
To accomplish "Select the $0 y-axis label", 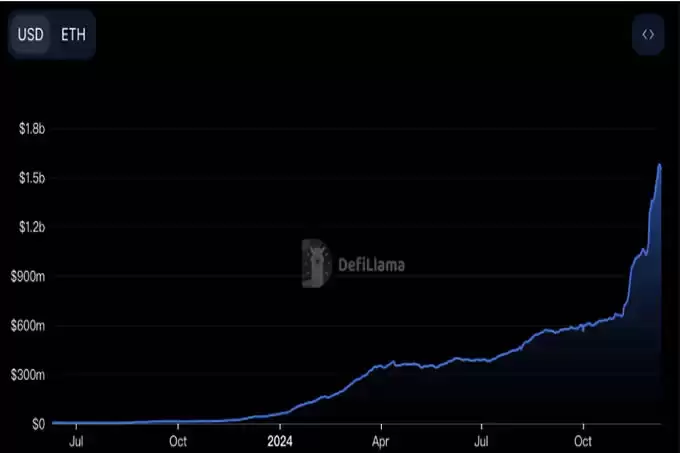I will coord(38,424).
